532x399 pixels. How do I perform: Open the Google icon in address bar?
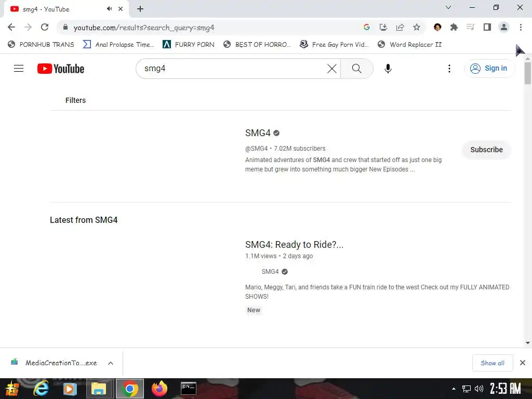pyautogui.click(x=366, y=27)
